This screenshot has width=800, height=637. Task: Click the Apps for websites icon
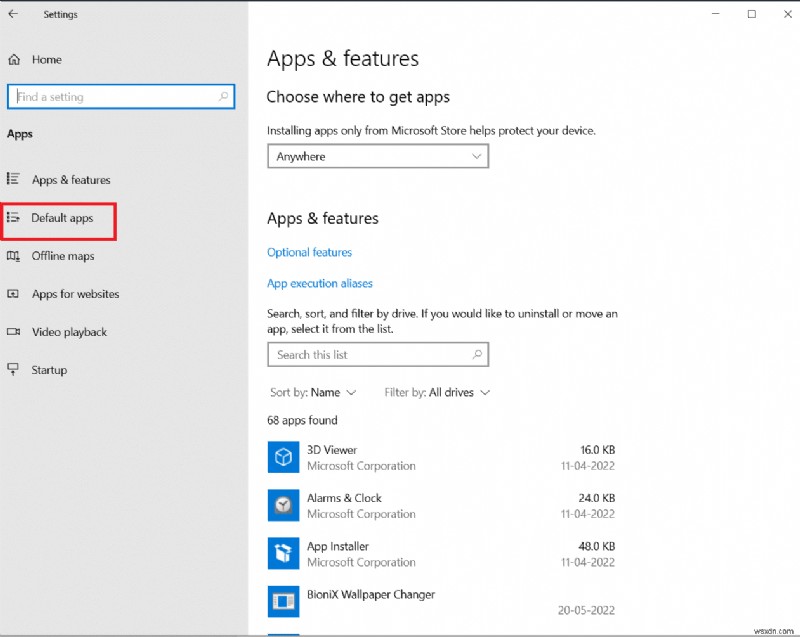point(13,294)
